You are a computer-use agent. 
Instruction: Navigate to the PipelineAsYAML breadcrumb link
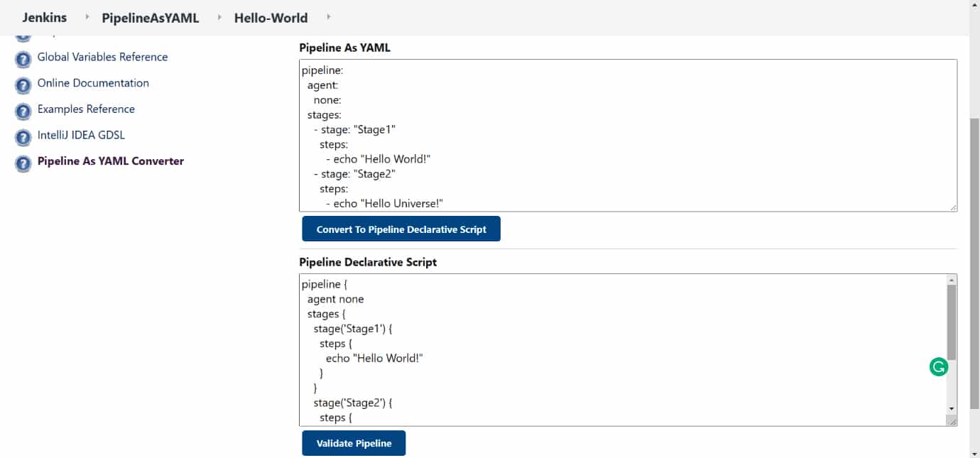[150, 18]
